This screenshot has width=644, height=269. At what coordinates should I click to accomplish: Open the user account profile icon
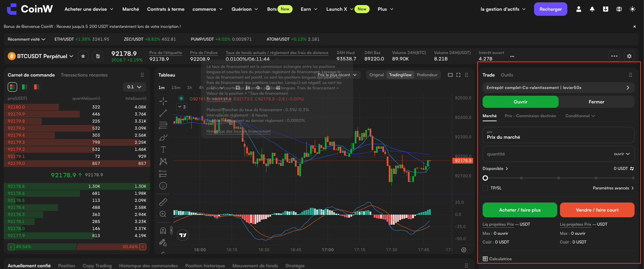(x=579, y=9)
